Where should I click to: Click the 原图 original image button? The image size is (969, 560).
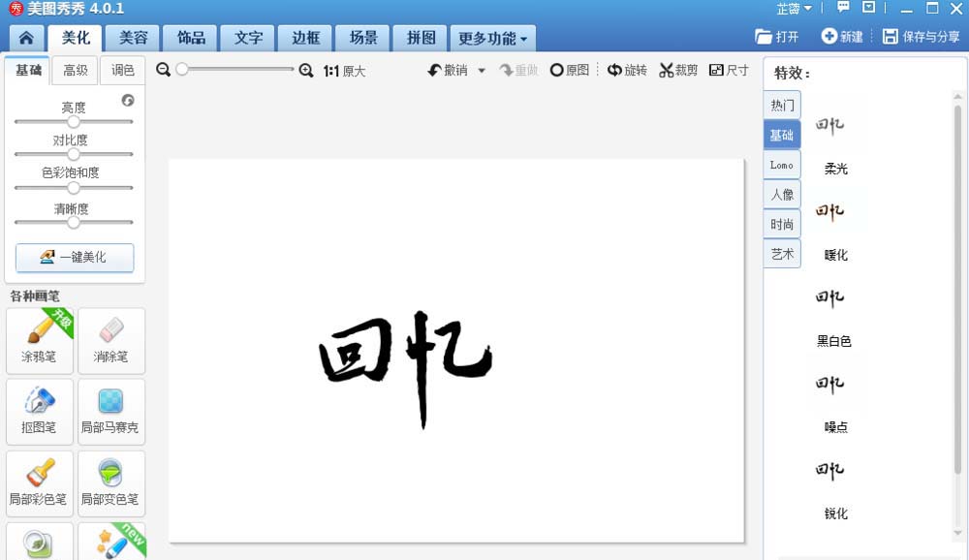pos(570,71)
